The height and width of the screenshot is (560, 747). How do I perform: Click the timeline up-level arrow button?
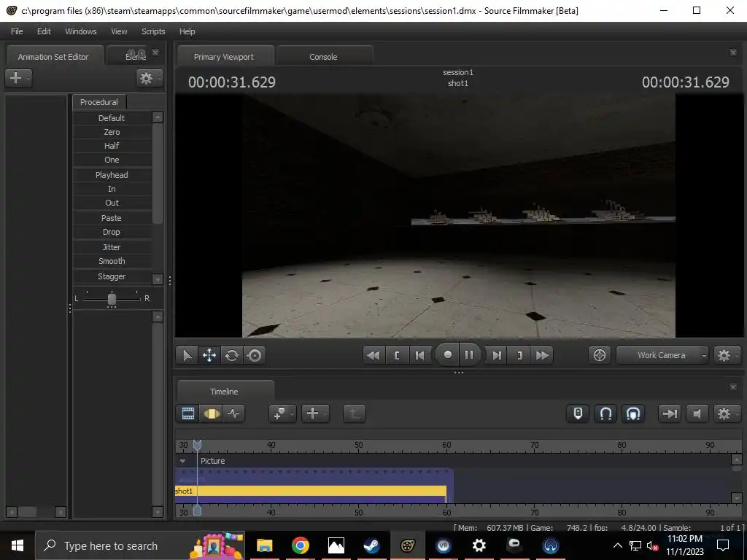point(355,413)
